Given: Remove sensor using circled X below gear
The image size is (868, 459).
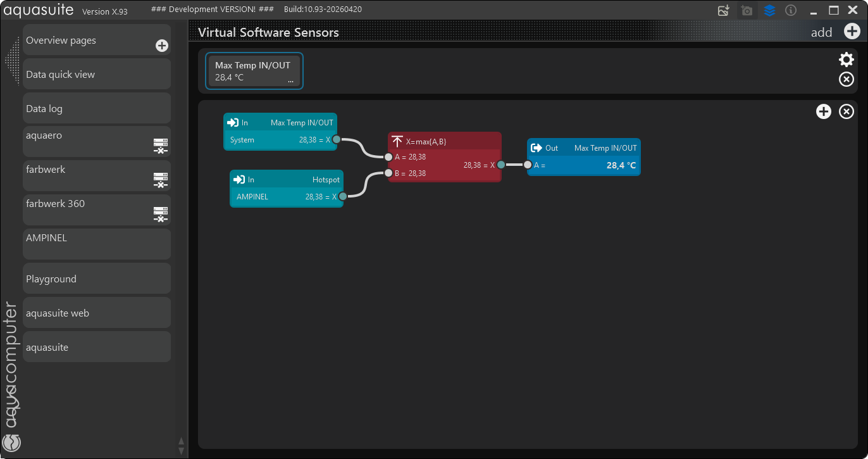Looking at the screenshot, I should click(846, 79).
